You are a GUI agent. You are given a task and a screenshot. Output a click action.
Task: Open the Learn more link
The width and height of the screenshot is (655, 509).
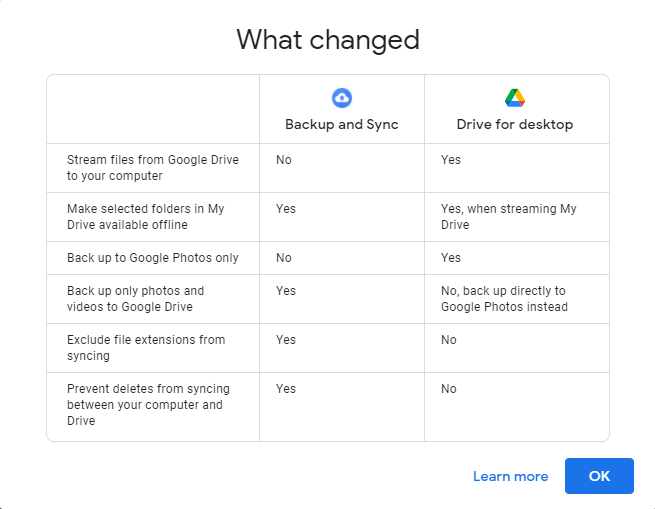(510, 476)
